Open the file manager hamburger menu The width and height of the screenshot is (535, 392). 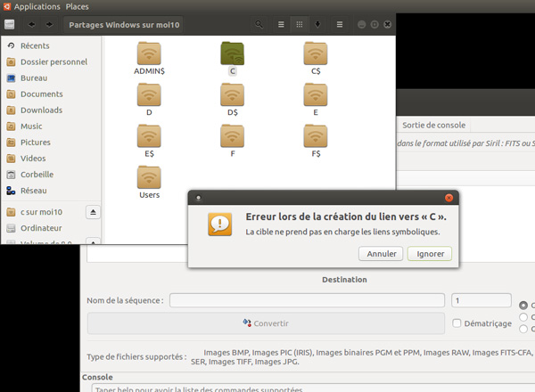click(x=340, y=25)
